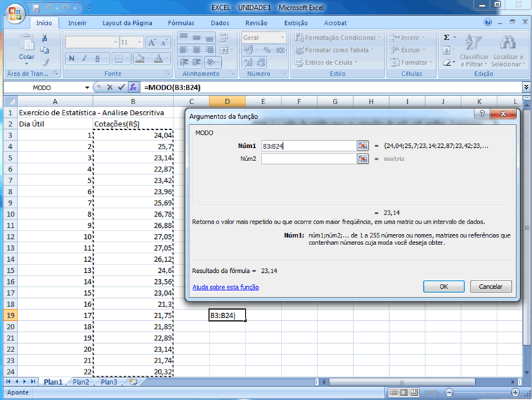Switch to the Plan2 sheet tab
This screenshot has height=400, width=532.
pos(81,382)
